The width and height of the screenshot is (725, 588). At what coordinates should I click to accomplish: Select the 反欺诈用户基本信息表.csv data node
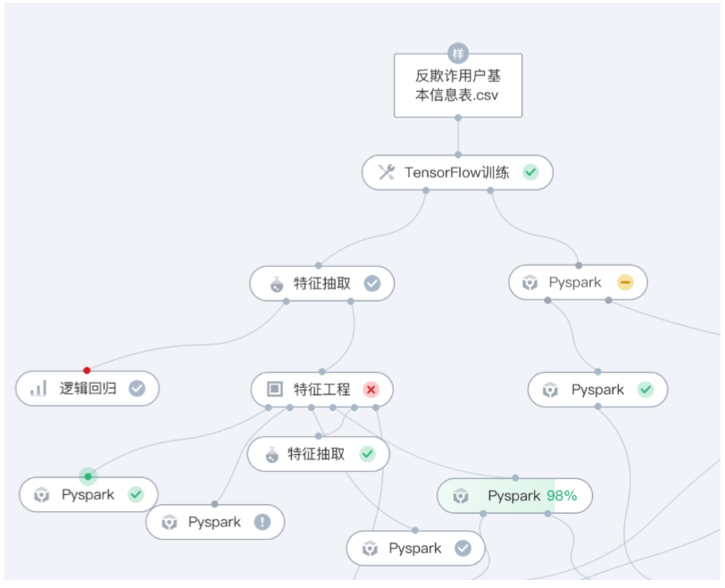pos(458,86)
